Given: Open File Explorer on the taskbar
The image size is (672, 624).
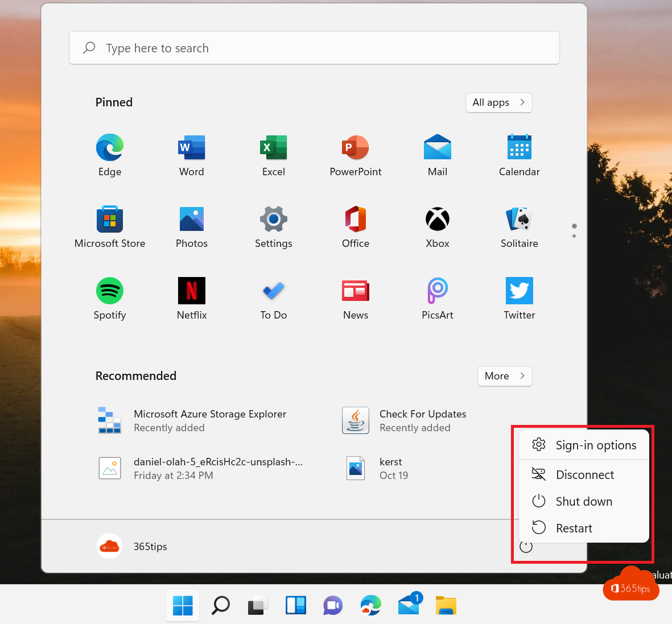Looking at the screenshot, I should tap(446, 605).
